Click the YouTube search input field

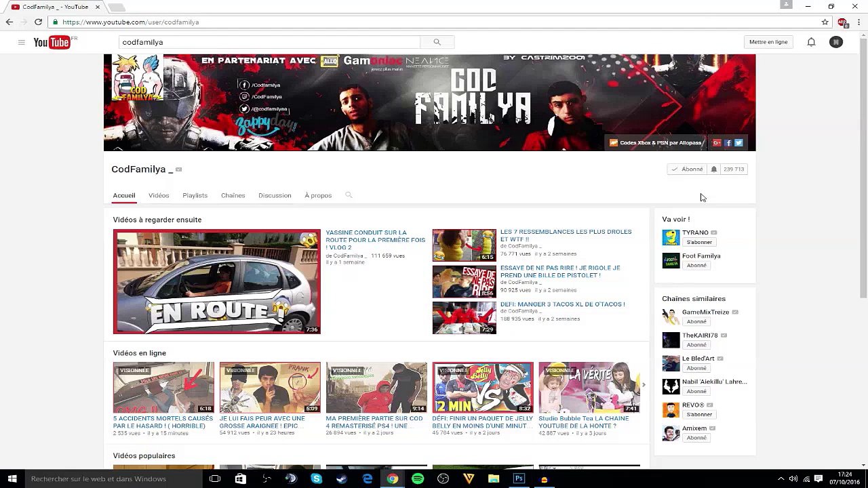(x=270, y=42)
